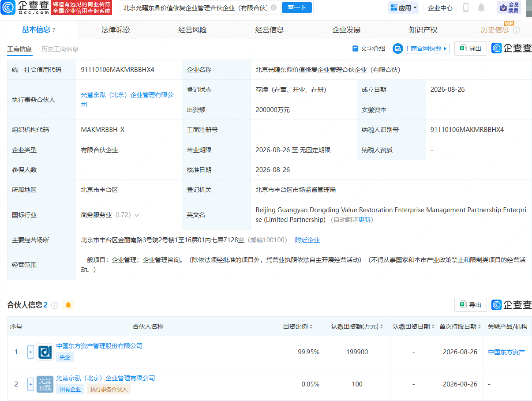Click the 更新 auto-translation link
532x401 pixels.
[x=364, y=220]
